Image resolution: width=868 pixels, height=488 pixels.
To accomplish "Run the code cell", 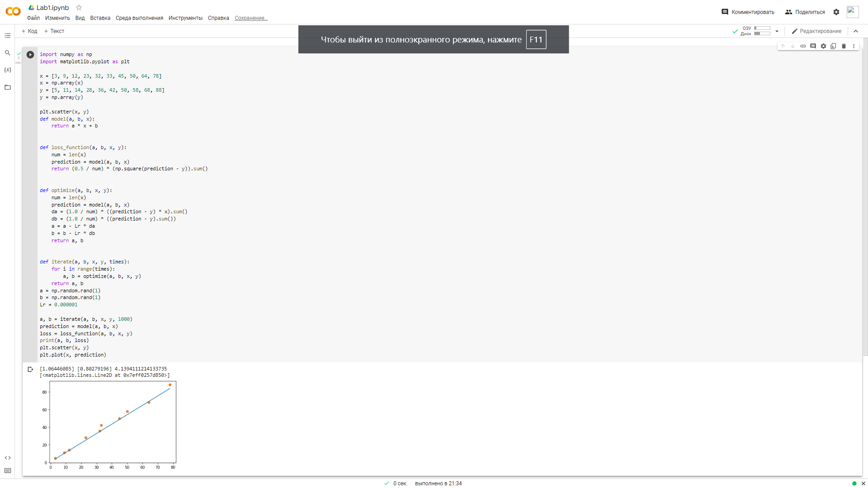I will point(30,55).
